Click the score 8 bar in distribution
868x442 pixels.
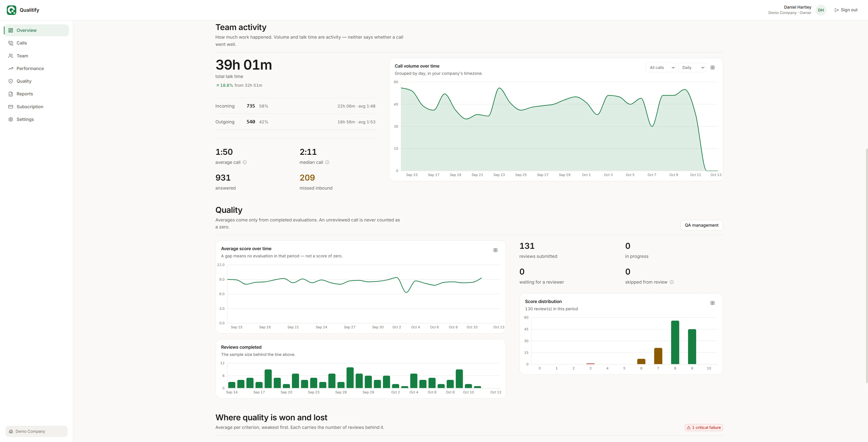[675, 342]
